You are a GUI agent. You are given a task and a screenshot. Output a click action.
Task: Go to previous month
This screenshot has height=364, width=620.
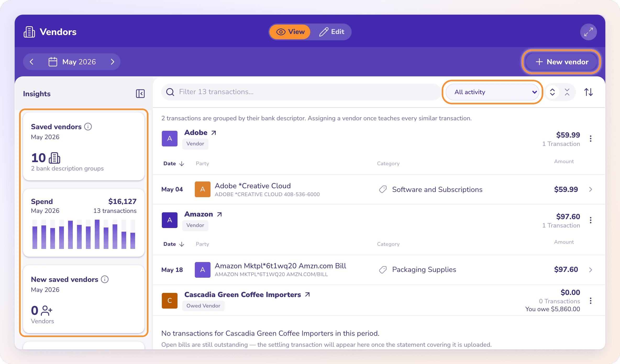(32, 62)
